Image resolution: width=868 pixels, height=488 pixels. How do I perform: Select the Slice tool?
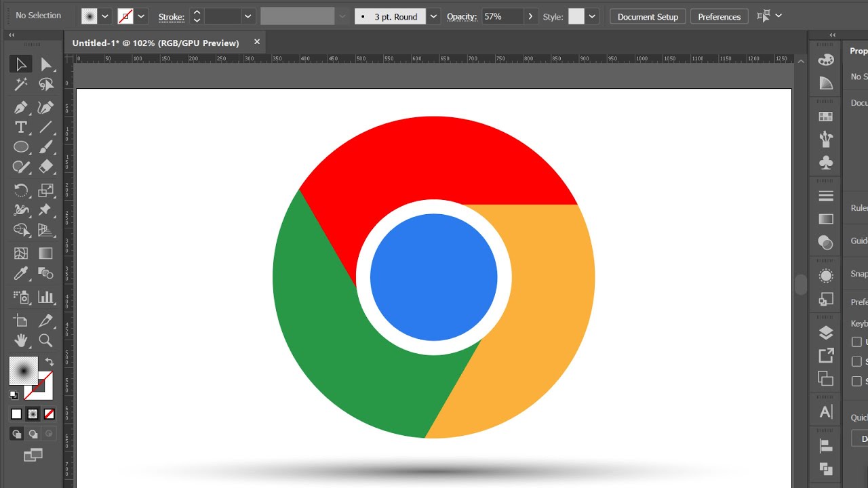tap(46, 321)
